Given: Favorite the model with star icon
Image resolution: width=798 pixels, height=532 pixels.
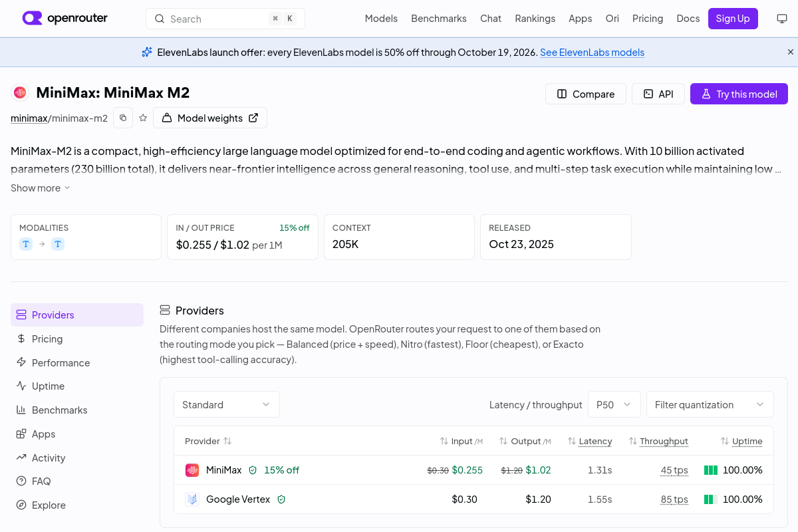Looking at the screenshot, I should point(143,118).
